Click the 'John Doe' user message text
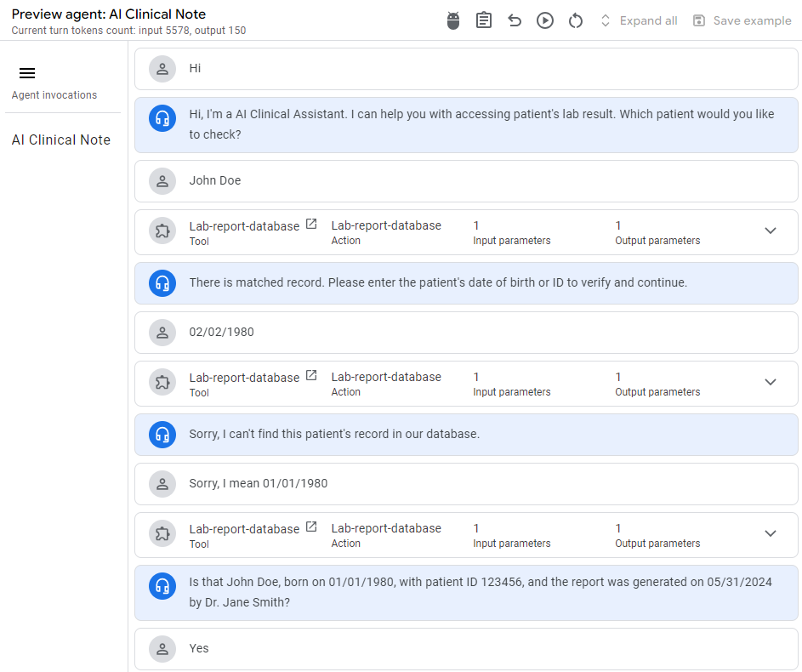 (x=215, y=180)
